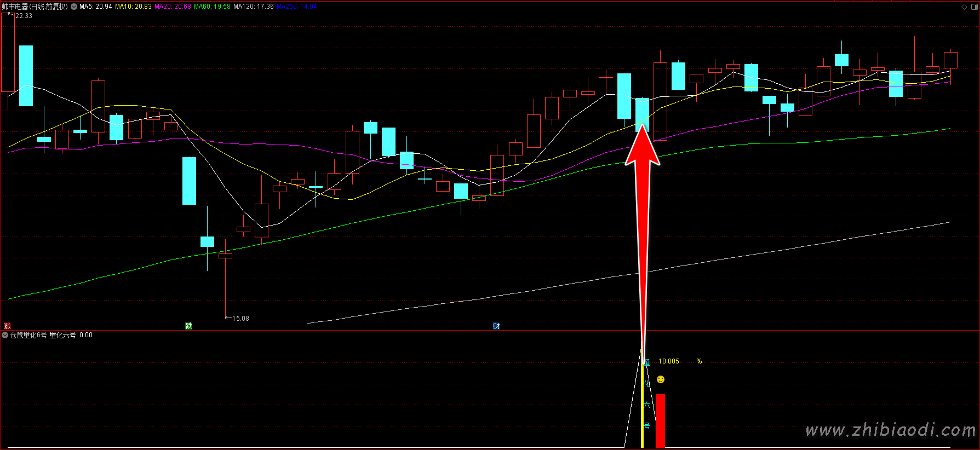Image resolution: width=980 pixels, height=450 pixels.
Task: Select the MA5: 20.94 label
Action: click(96, 7)
